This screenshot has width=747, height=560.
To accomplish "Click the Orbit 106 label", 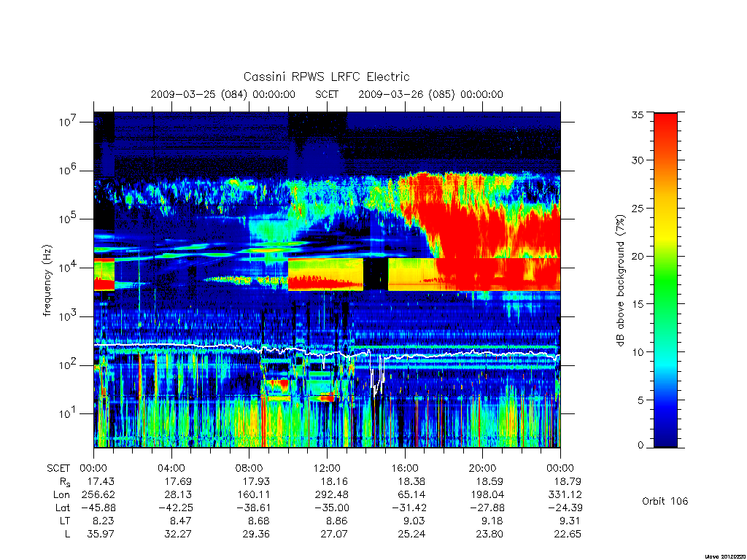I will click(x=665, y=501).
